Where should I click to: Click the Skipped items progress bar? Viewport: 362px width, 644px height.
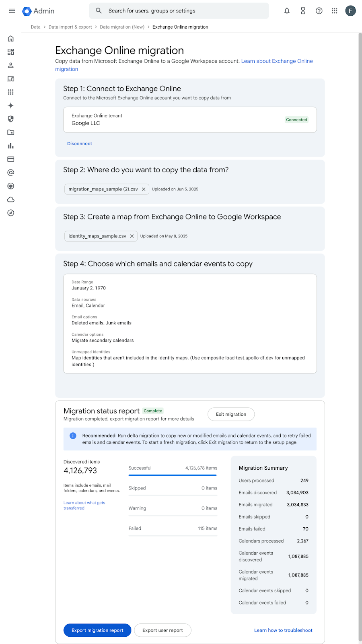[173, 495]
